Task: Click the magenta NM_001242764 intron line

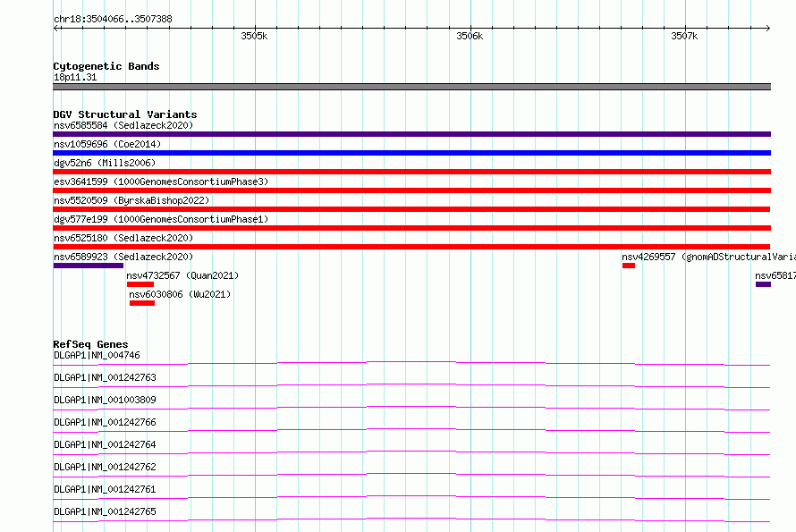Action: pyautogui.click(x=411, y=452)
